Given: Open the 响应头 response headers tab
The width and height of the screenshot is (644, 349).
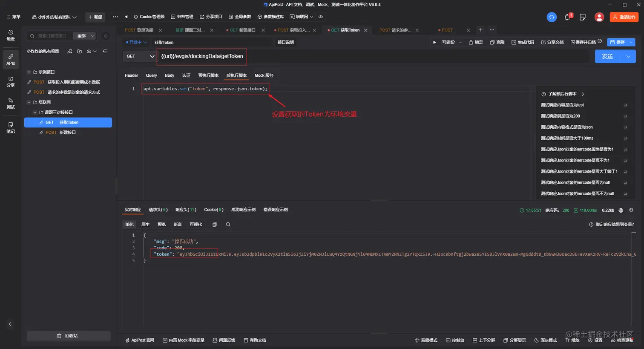Looking at the screenshot, I should click(186, 210).
